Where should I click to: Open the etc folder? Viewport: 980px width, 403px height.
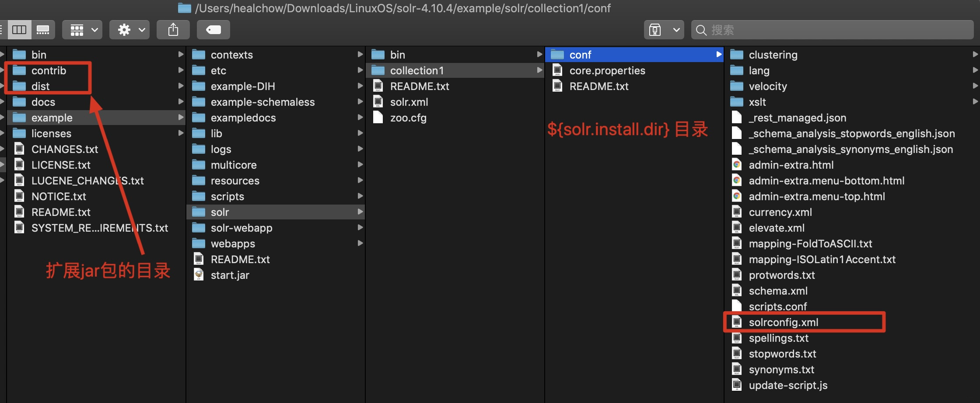pos(276,70)
